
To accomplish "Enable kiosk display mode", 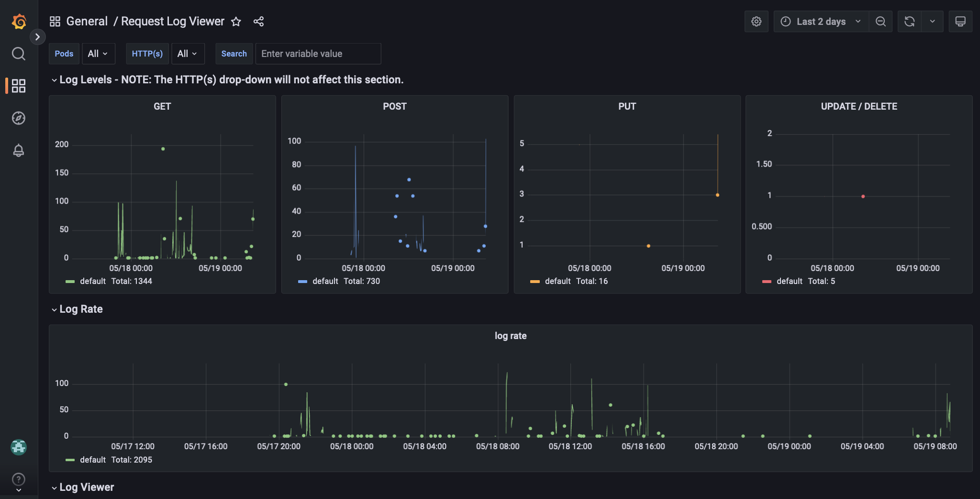I will pyautogui.click(x=960, y=21).
